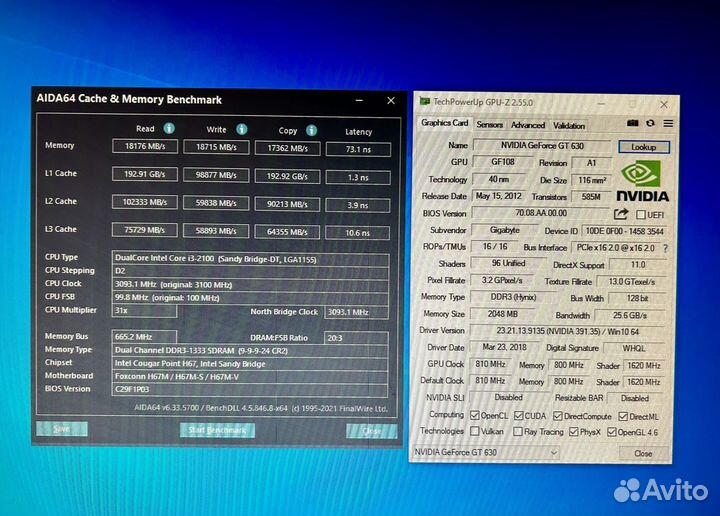Click the Bandwidth 25.6 GB/s field
The width and height of the screenshot is (720, 516).
(630, 315)
